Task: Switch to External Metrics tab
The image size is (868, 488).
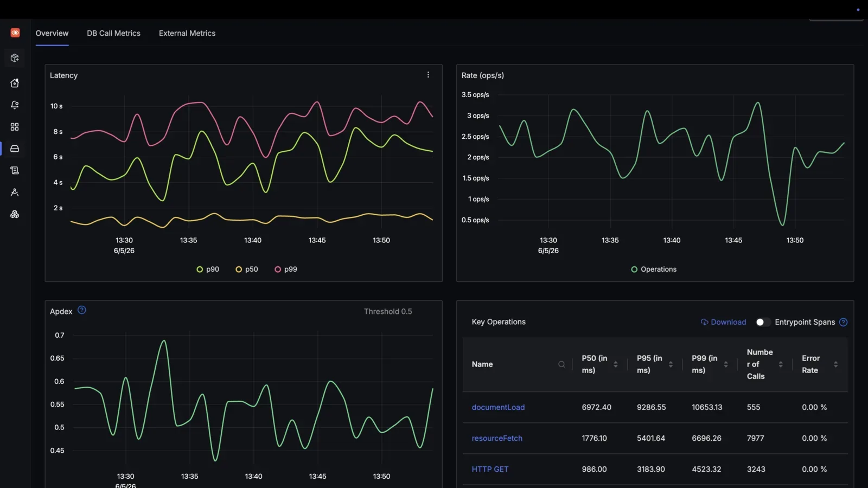Action: tap(187, 33)
